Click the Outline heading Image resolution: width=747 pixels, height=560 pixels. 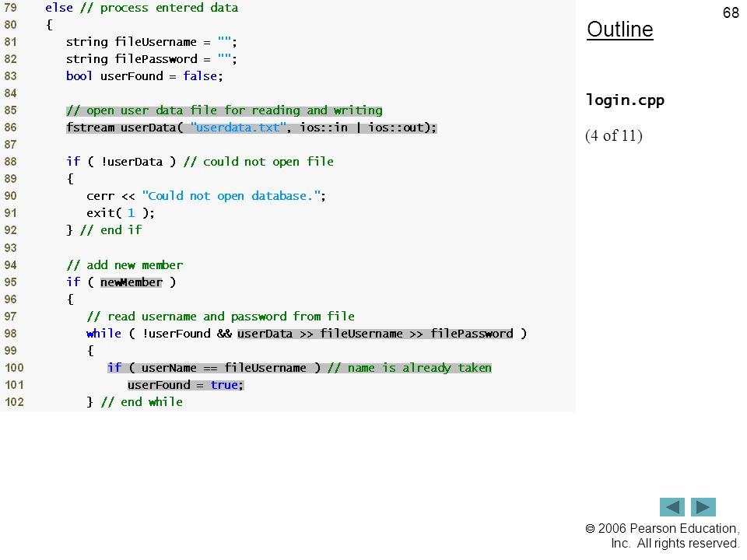(620, 30)
